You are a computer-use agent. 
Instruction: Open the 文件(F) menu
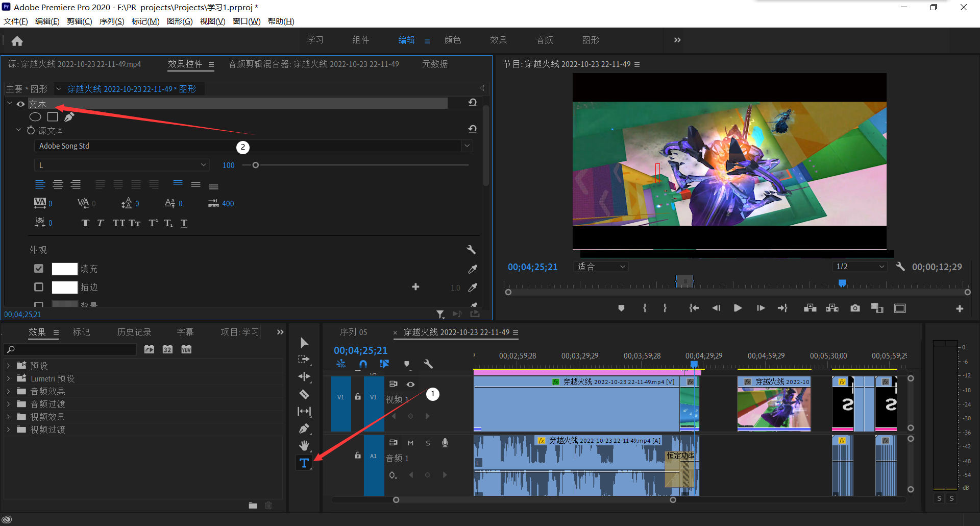pos(16,21)
